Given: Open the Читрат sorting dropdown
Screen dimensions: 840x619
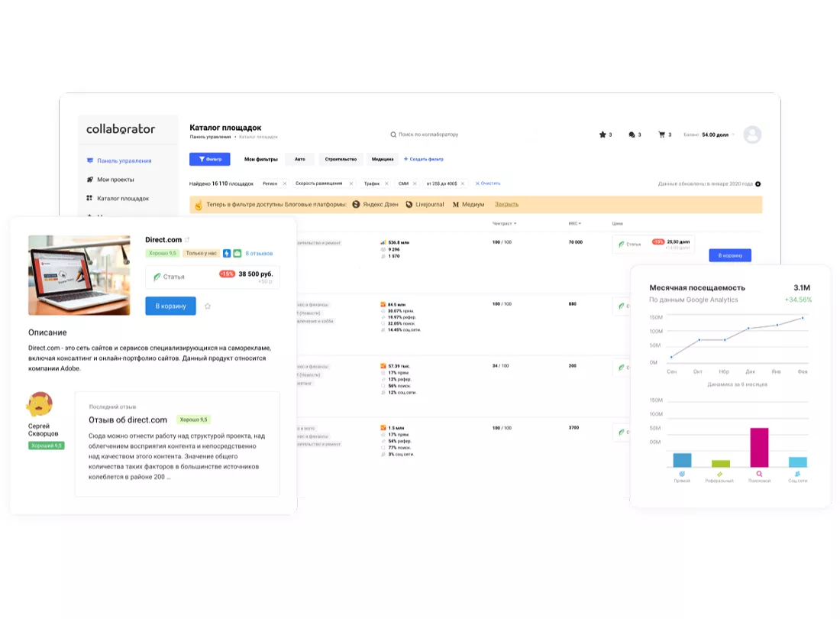Looking at the screenshot, I should pos(505,223).
